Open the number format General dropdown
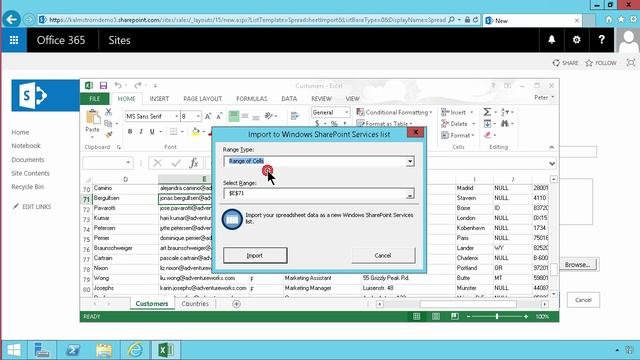Screen dimensions: 640x360 [x=347, y=113]
